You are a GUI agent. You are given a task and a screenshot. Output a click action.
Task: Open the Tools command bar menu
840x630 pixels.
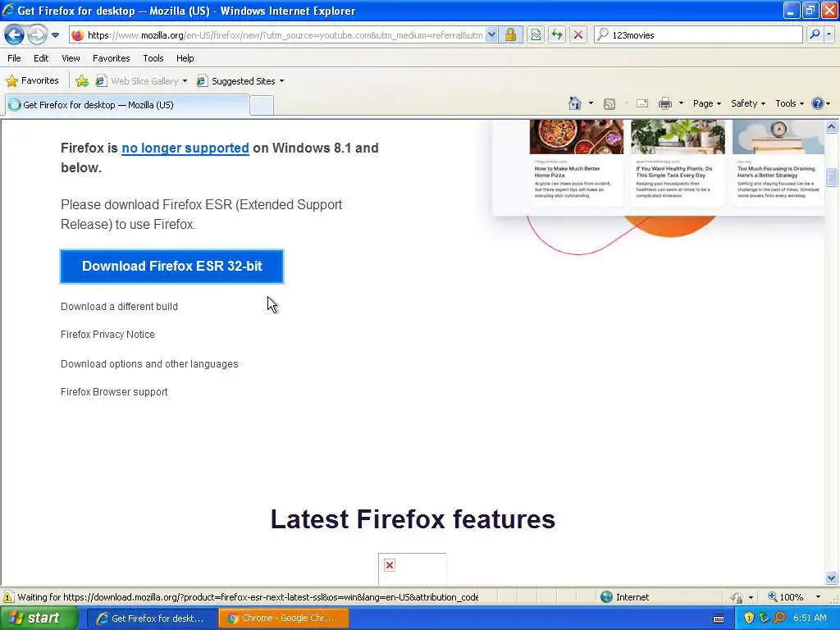(790, 103)
